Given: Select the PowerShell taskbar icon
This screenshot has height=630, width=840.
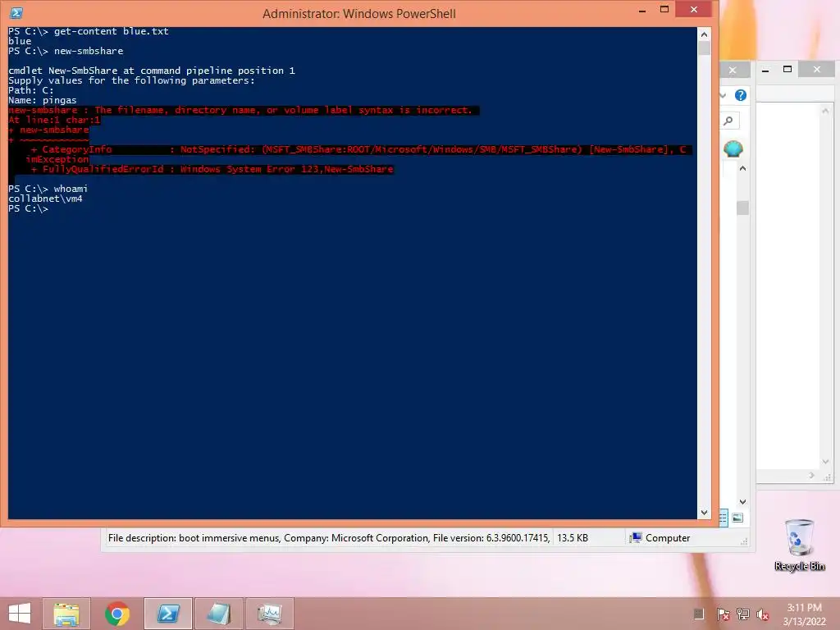Looking at the screenshot, I should 167,614.
